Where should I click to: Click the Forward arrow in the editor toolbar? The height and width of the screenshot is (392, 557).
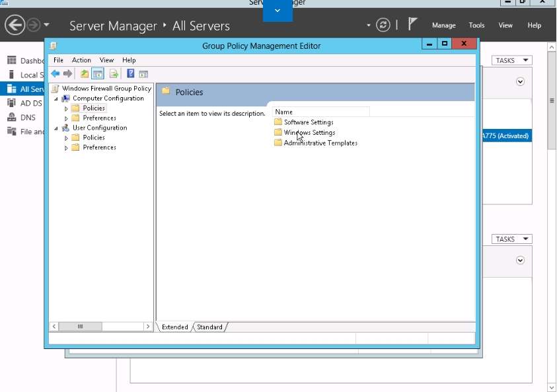coord(67,73)
